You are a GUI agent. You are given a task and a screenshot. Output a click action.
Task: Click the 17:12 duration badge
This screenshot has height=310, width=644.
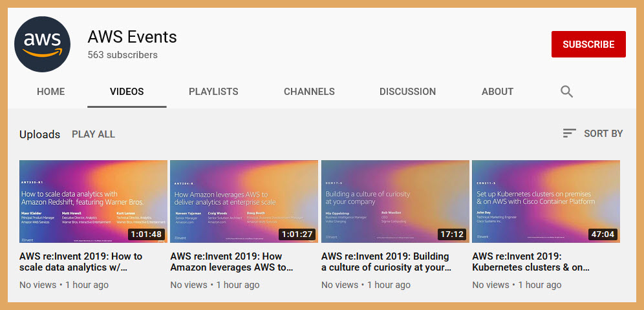(x=452, y=234)
